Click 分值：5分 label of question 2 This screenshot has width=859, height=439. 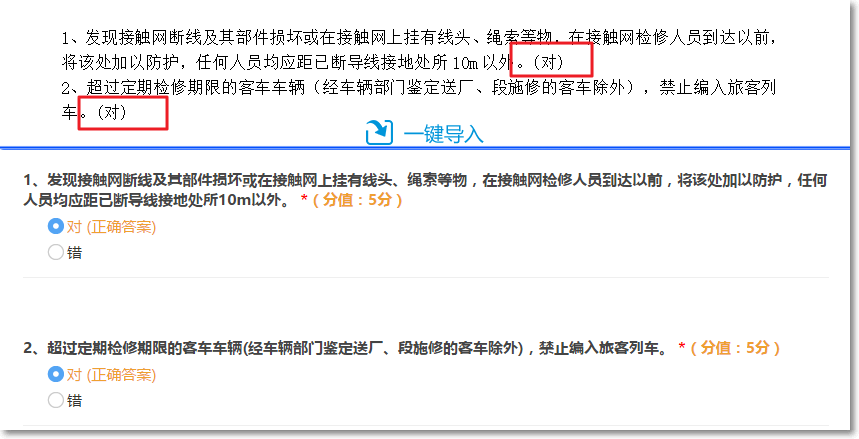(x=735, y=347)
